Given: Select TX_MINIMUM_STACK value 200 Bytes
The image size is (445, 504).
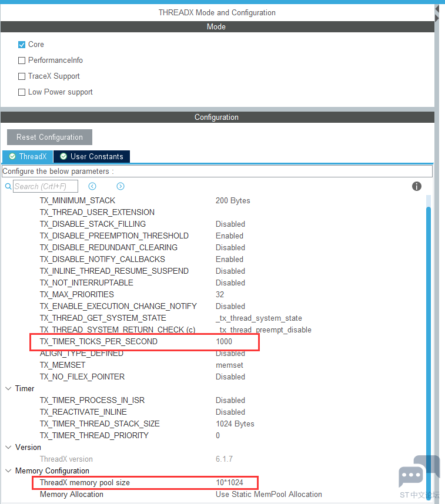Looking at the screenshot, I should click(x=233, y=200).
